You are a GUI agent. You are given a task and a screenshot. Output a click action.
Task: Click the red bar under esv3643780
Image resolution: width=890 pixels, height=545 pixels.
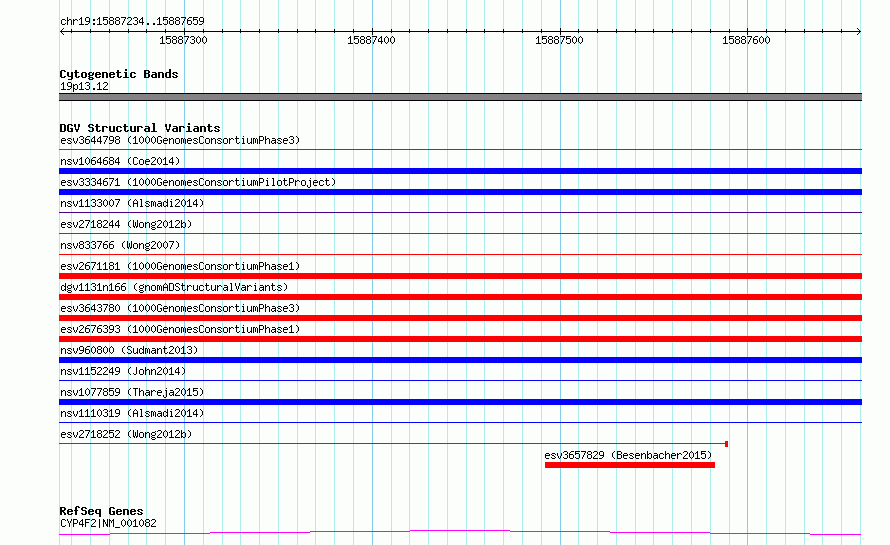(x=460, y=318)
